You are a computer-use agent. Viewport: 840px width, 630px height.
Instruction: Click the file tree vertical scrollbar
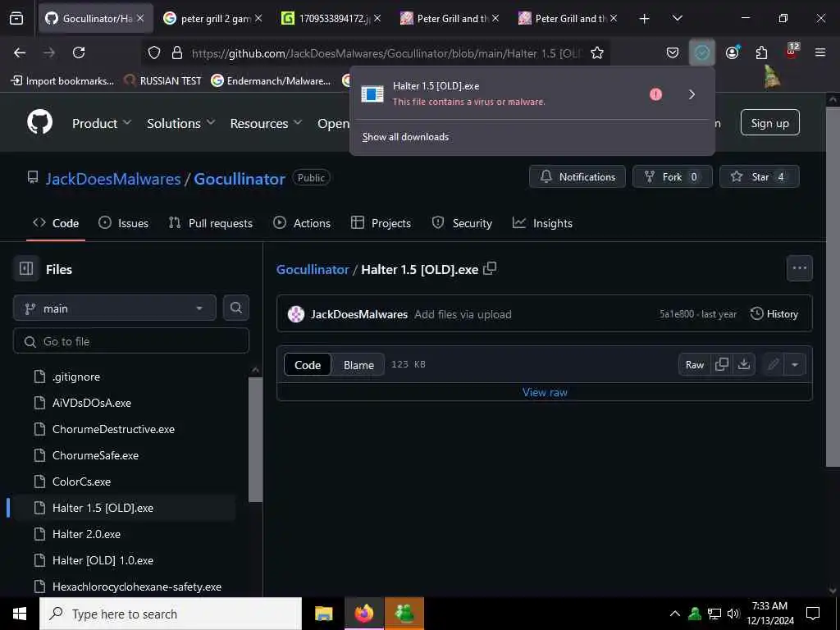[x=256, y=440]
